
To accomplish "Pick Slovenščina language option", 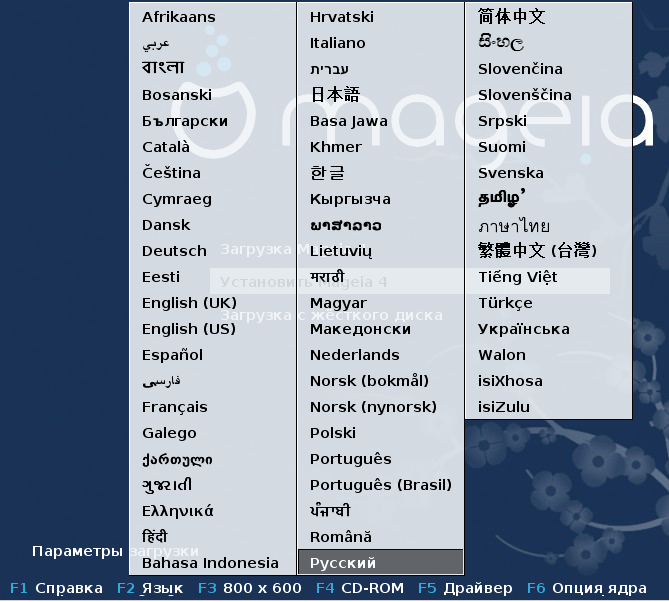I will tap(525, 95).
